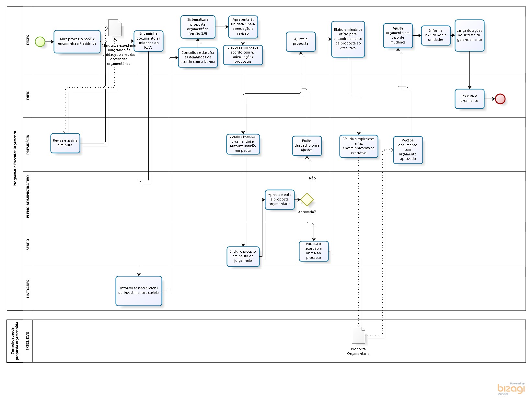Select the Minuta de expediente document icon
This screenshot has width=532, height=399.
tap(115, 28)
